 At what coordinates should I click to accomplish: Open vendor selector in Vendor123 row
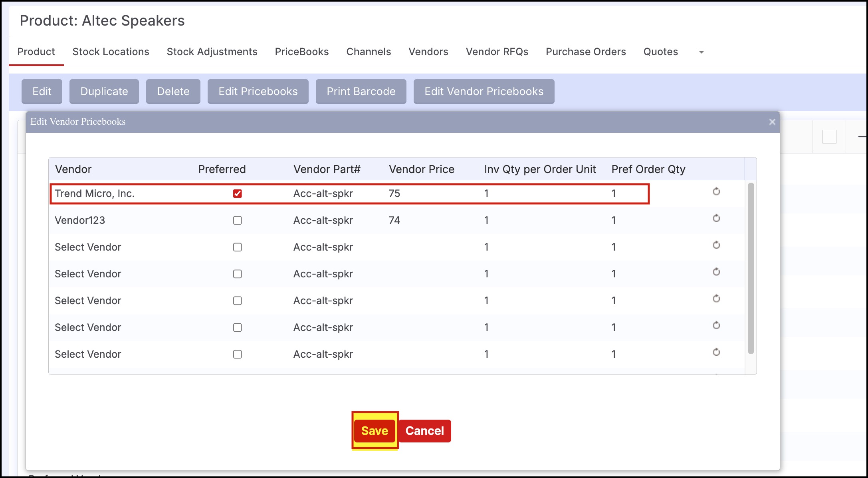pos(80,220)
